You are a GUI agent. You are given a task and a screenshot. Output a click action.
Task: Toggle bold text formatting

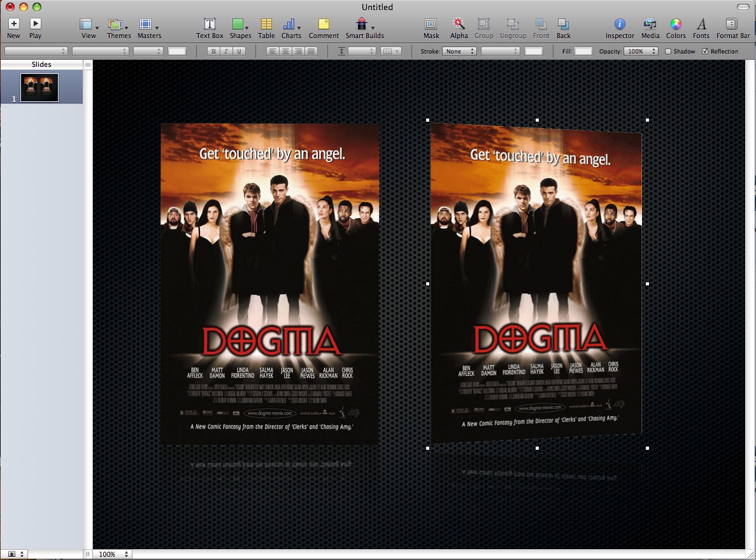[213, 51]
